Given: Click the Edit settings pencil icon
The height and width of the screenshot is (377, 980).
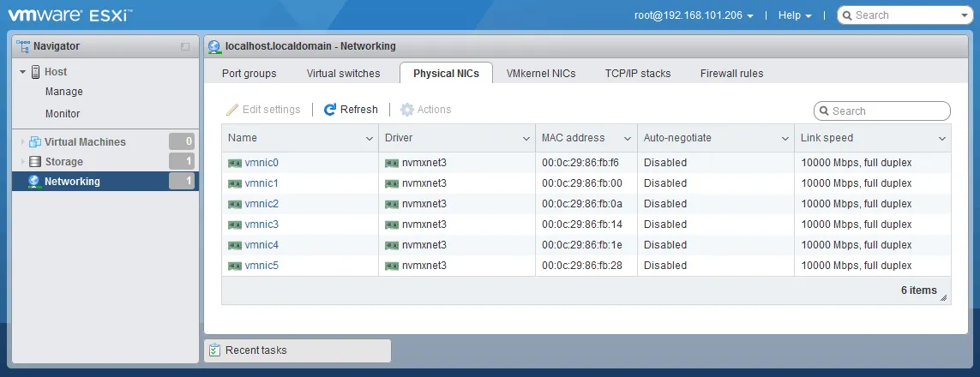Looking at the screenshot, I should [x=231, y=110].
